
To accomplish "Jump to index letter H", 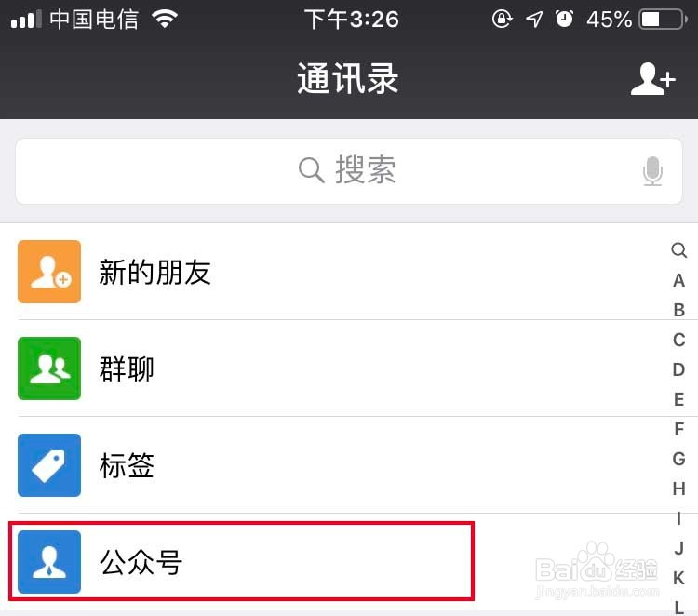I will tap(678, 489).
